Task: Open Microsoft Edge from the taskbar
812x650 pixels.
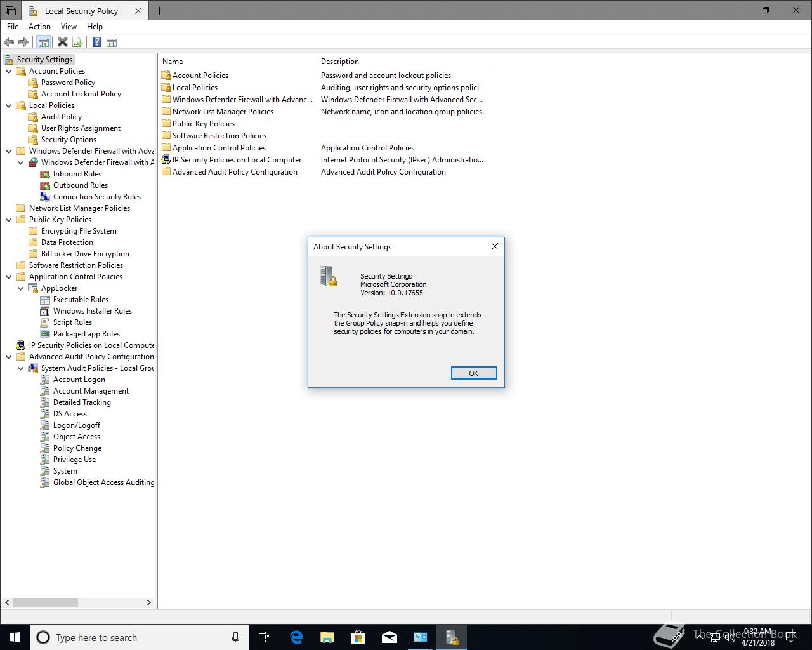Action: click(x=296, y=637)
